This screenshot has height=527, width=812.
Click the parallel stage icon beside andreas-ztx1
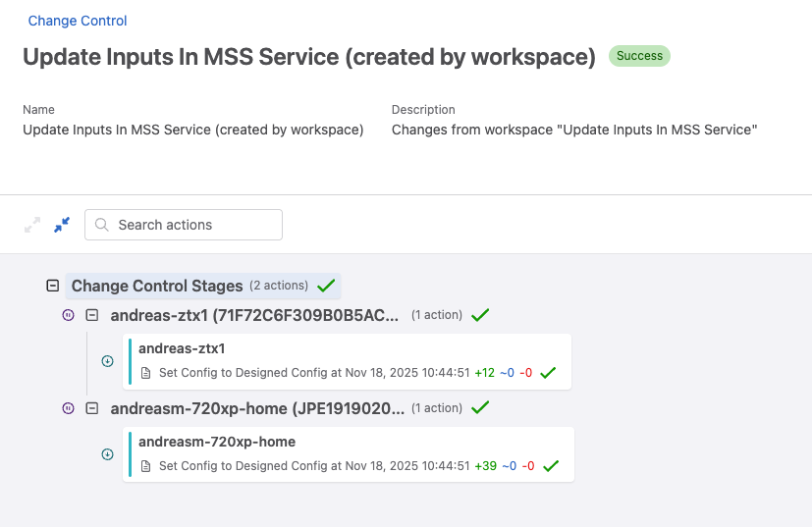click(x=68, y=315)
